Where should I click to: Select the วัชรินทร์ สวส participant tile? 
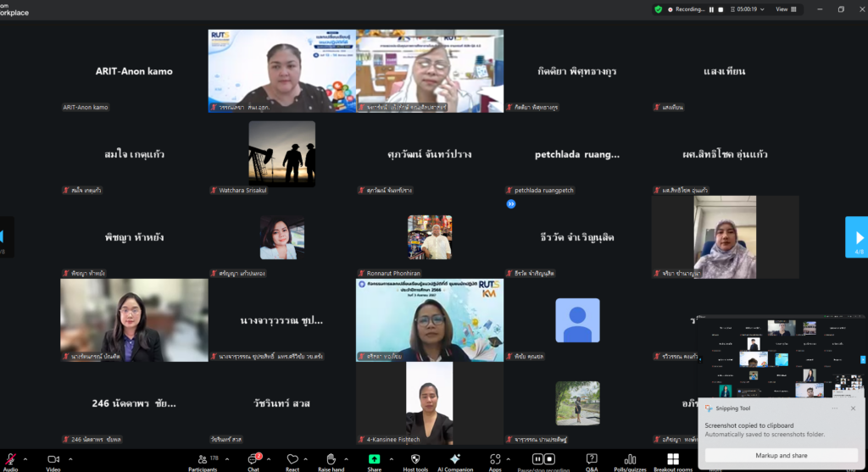click(x=281, y=403)
